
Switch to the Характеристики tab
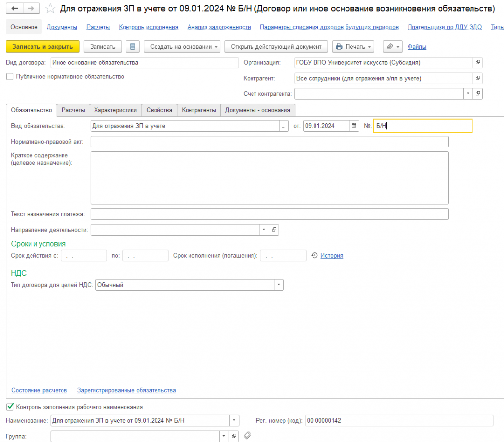(116, 110)
